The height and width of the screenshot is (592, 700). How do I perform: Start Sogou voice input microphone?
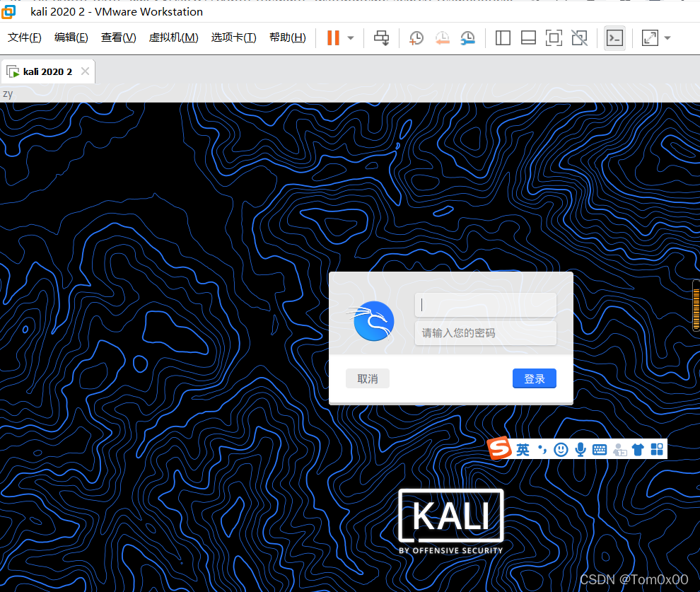point(581,450)
